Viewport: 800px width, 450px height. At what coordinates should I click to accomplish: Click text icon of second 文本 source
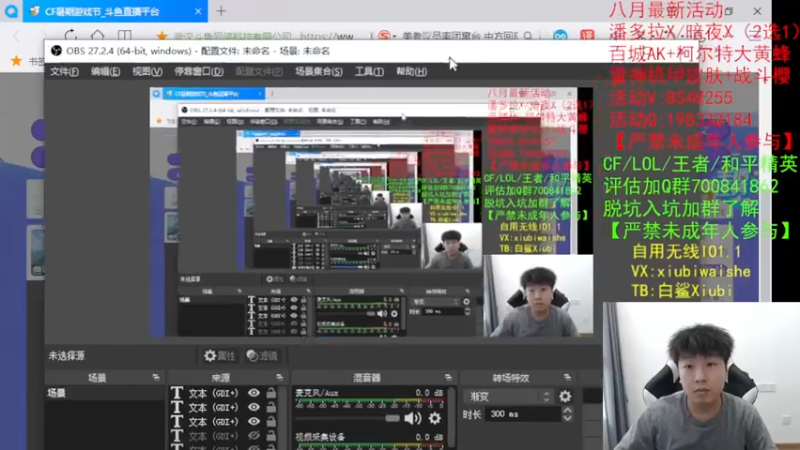177,407
